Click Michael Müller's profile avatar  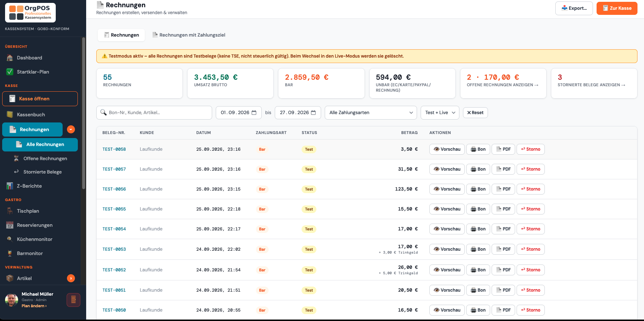[12, 300]
